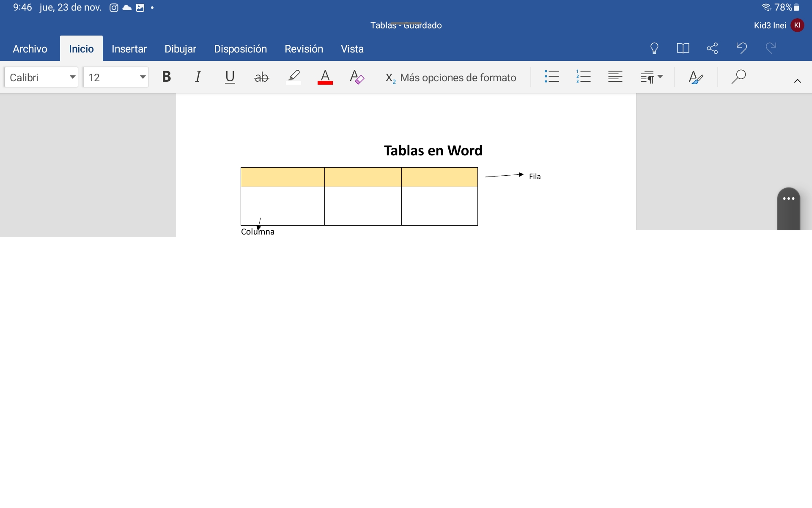Apply strikethrough to text

click(x=261, y=77)
